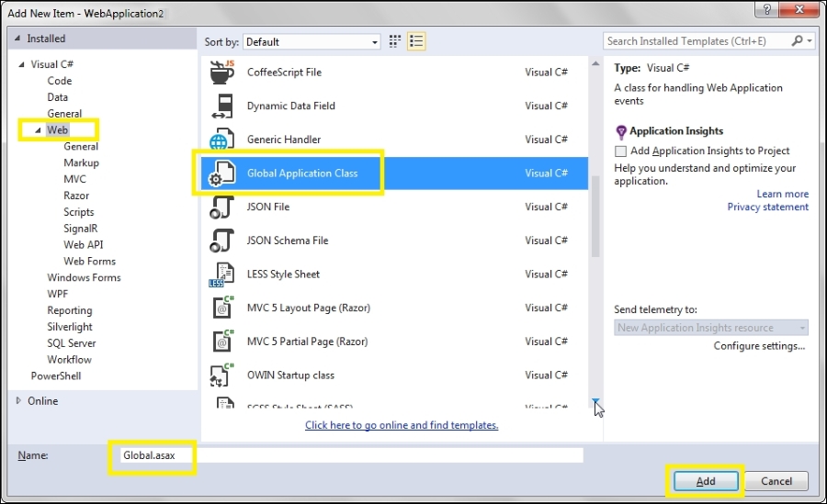Image resolution: width=827 pixels, height=504 pixels.
Task: Select the Web category
Action: point(58,129)
